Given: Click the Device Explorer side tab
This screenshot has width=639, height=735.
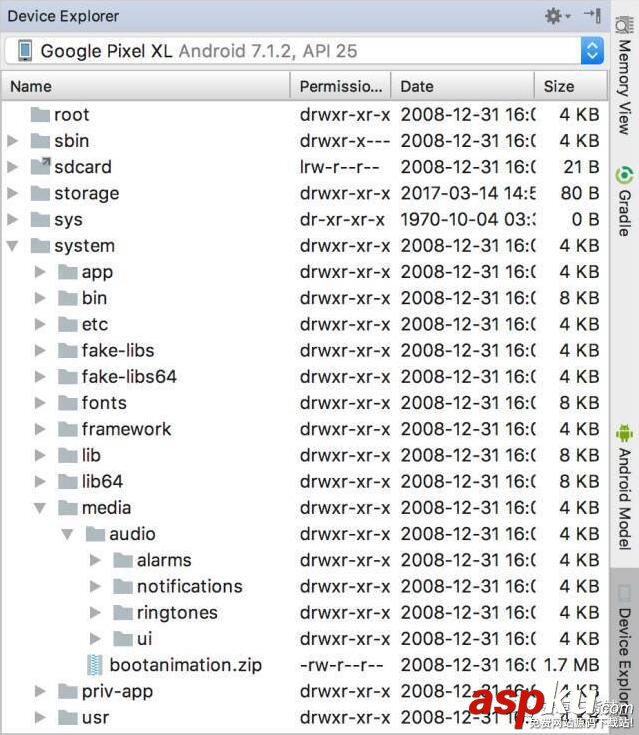Looking at the screenshot, I should [x=624, y=652].
